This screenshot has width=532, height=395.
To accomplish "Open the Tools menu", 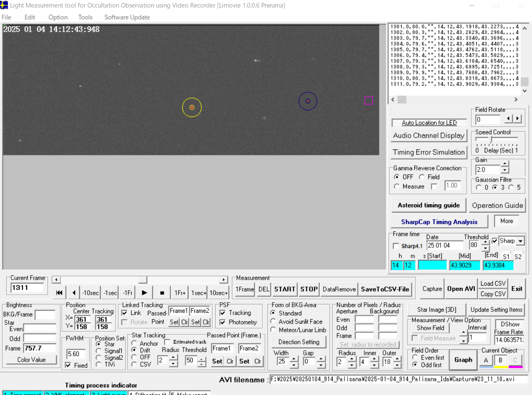I will [x=85, y=17].
